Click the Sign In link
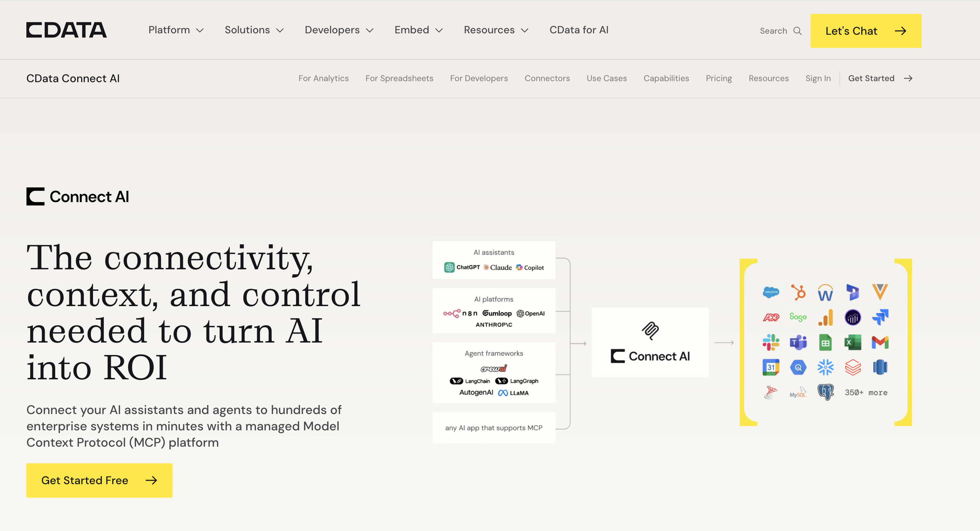This screenshot has height=531, width=980. (818, 78)
